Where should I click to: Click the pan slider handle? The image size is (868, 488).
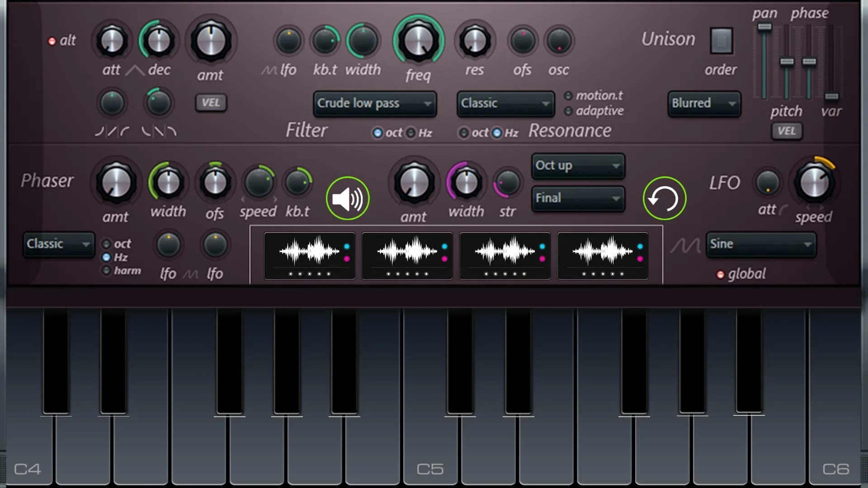coord(764,27)
